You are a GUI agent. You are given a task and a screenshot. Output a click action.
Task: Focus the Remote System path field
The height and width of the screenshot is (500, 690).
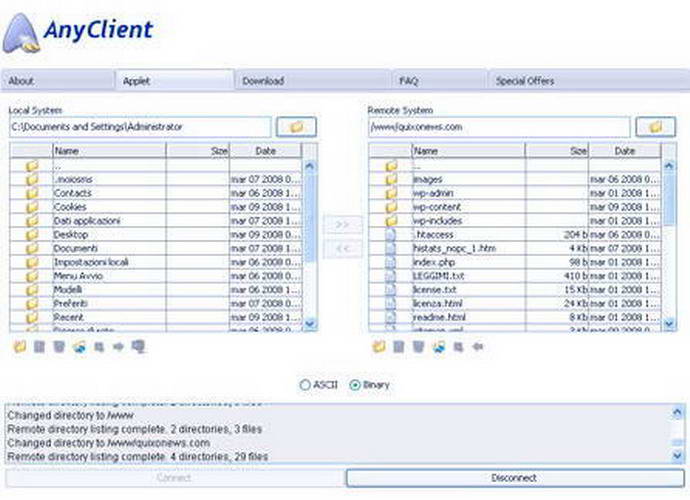pos(499,127)
